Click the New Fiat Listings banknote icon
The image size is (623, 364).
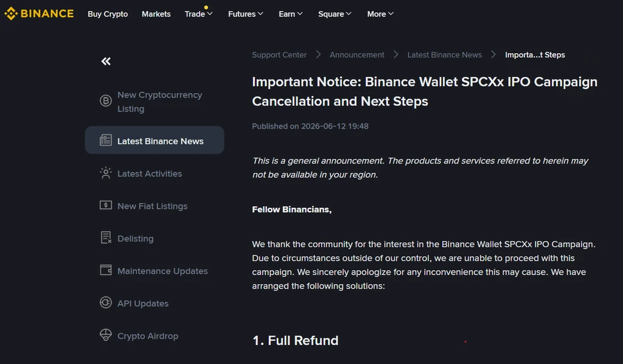(x=106, y=205)
